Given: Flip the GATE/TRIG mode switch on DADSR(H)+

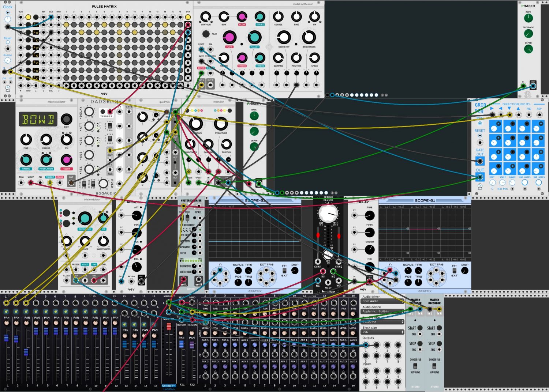Looking at the screenshot, I should tap(110, 126).
